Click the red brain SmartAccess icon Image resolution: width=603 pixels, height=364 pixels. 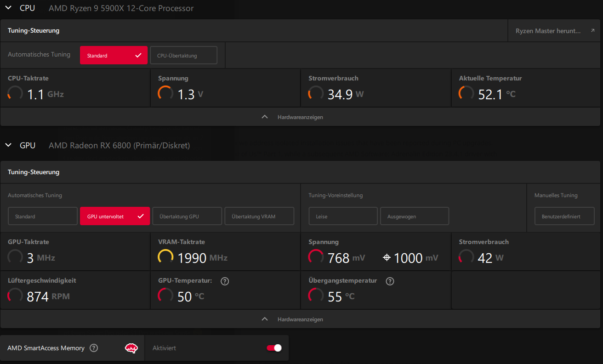[131, 348]
